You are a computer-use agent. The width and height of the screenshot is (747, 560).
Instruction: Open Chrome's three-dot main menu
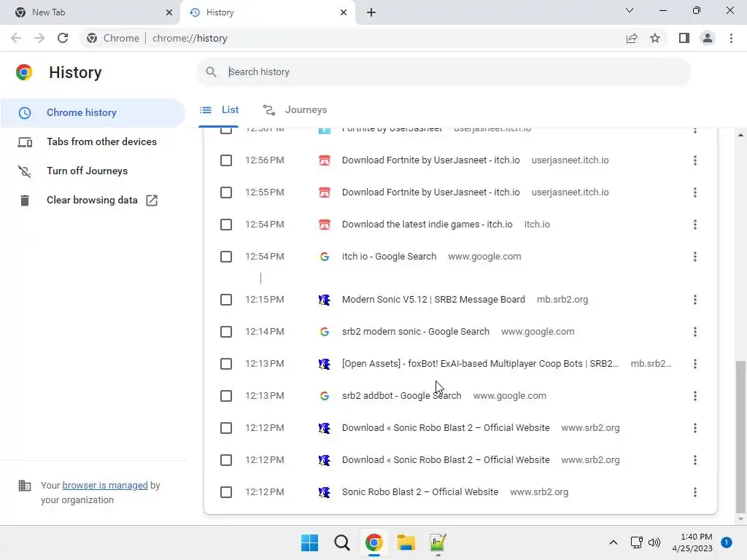pos(731,38)
